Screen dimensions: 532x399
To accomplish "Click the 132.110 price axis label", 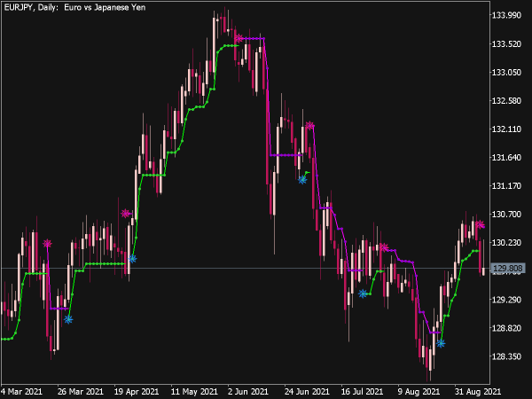I will (x=507, y=129).
